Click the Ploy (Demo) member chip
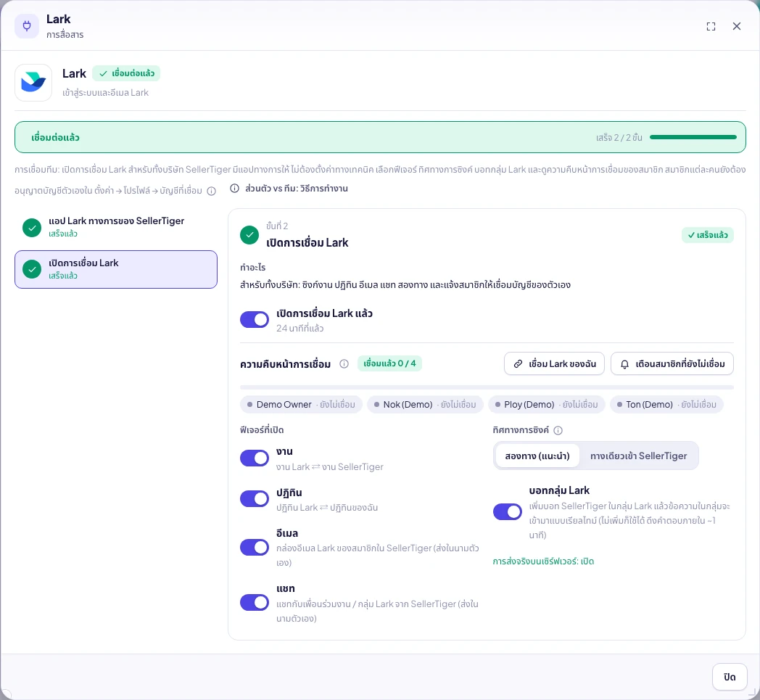This screenshot has width=760, height=700. pos(546,404)
